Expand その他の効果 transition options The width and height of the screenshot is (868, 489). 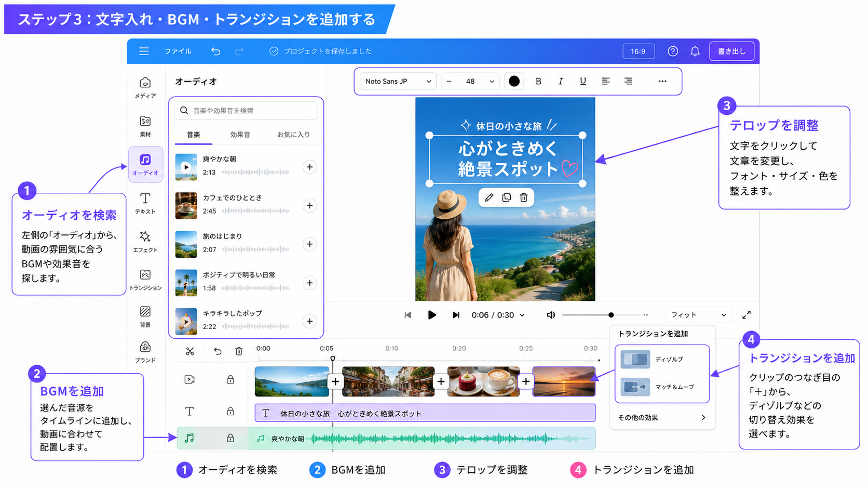pyautogui.click(x=662, y=417)
